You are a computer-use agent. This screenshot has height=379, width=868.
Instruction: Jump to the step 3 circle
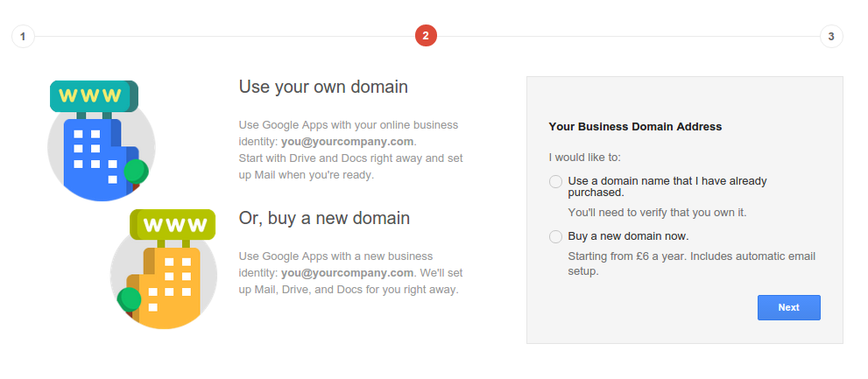coord(831,37)
